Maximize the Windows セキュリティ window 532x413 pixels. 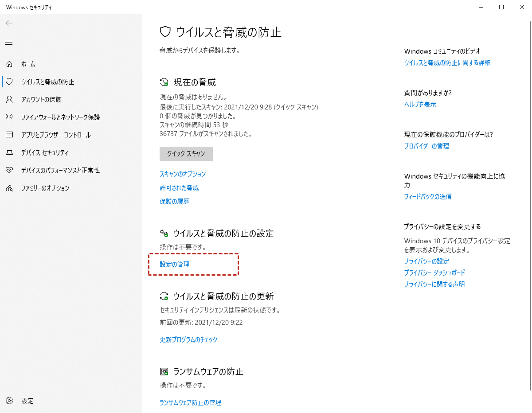coord(501,7)
